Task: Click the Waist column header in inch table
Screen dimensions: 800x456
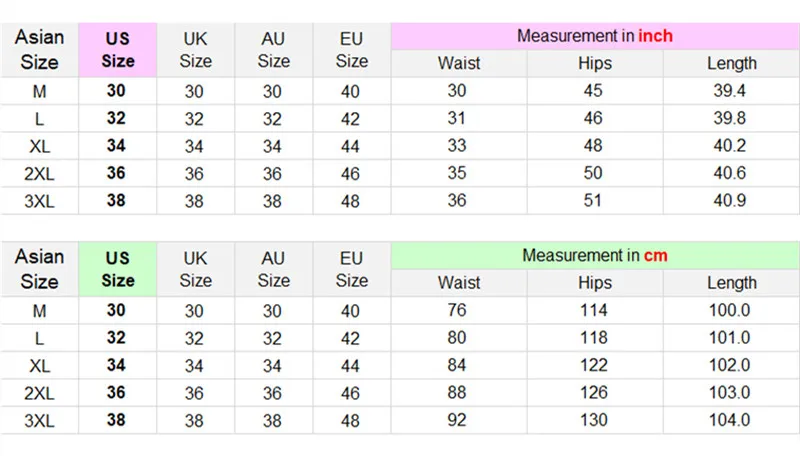Action: coord(459,63)
